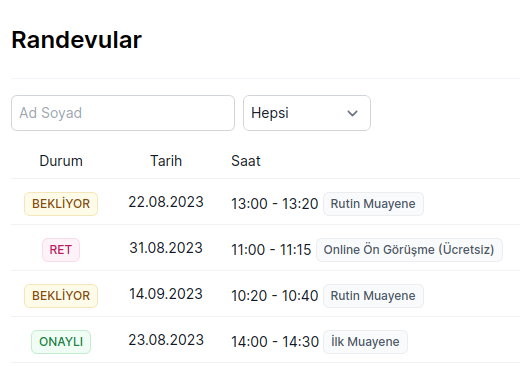Select the Rutin Muayene tag at 13:00
Screen dimensions: 520x373
[x=373, y=204]
